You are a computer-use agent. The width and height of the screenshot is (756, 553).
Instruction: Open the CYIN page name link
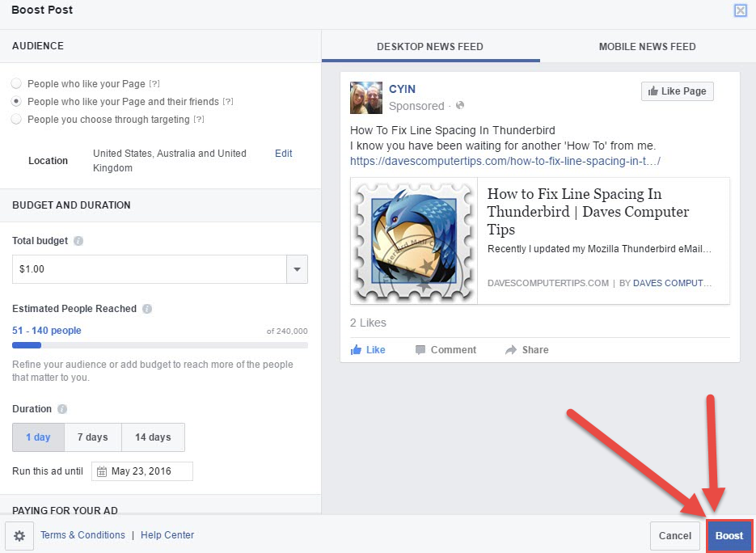(x=402, y=89)
